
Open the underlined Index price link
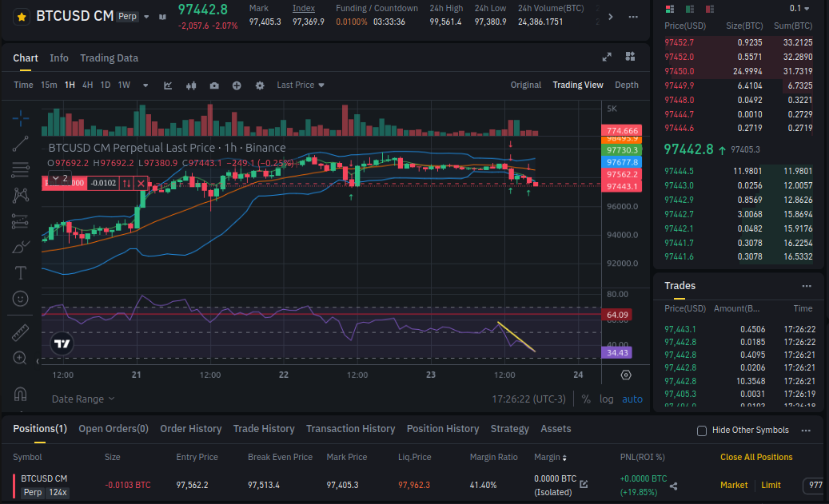tap(304, 9)
